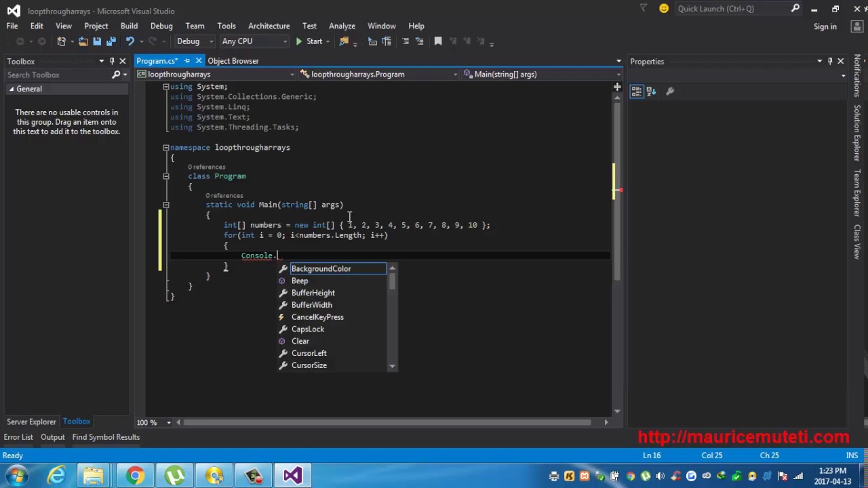The width and height of the screenshot is (868, 488).
Task: Toggle auto hide pin on Toolbox panel
Action: click(112, 61)
